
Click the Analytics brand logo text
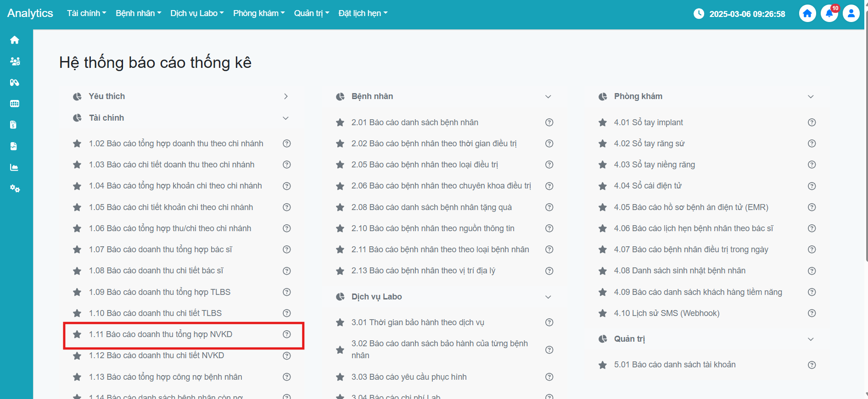(x=30, y=13)
